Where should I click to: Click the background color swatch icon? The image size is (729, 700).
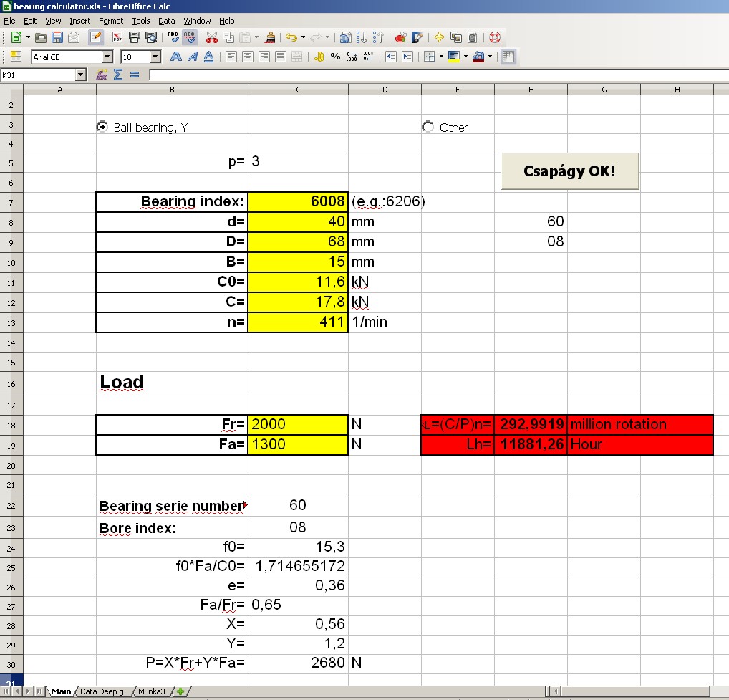453,57
